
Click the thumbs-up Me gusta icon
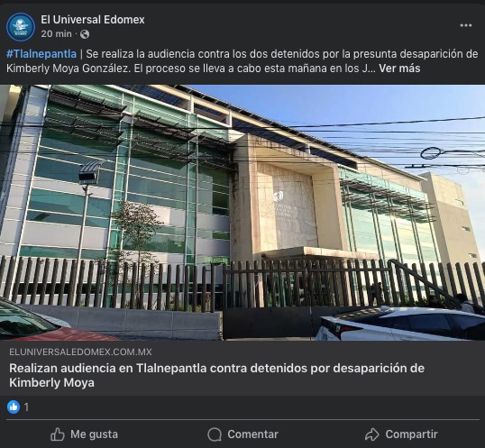58,434
